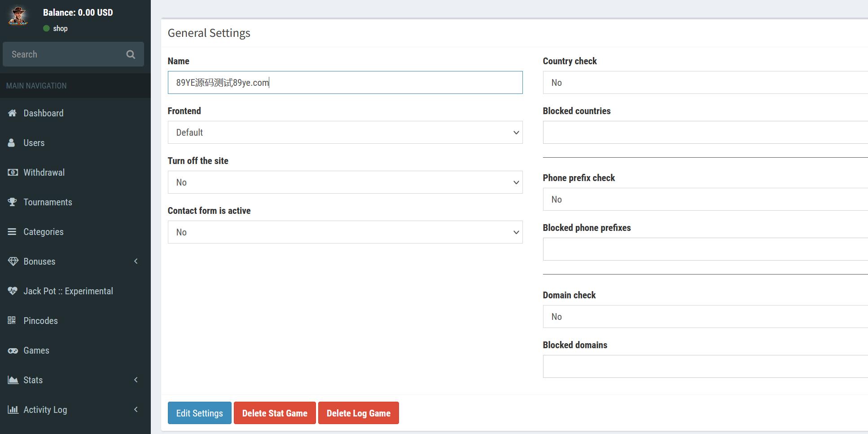868x434 pixels.
Task: Click the Pincodes QR code icon
Action: (x=12, y=320)
